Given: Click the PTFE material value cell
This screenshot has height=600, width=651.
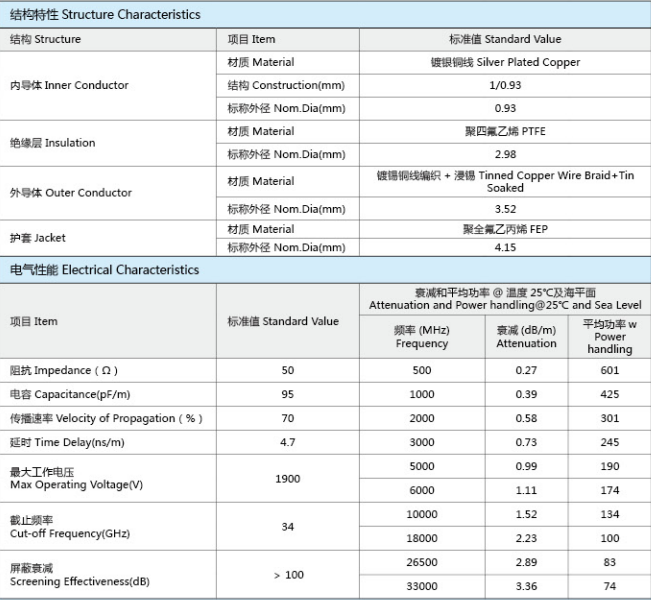Looking at the screenshot, I should pyautogui.click(x=505, y=131).
